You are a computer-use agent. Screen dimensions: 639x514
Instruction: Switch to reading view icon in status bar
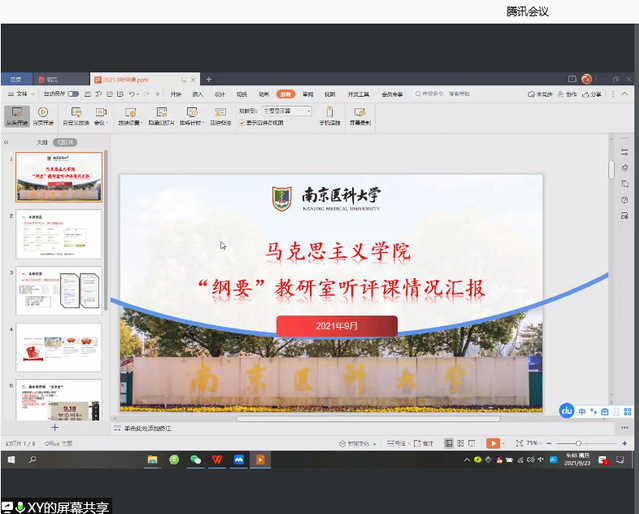472,443
